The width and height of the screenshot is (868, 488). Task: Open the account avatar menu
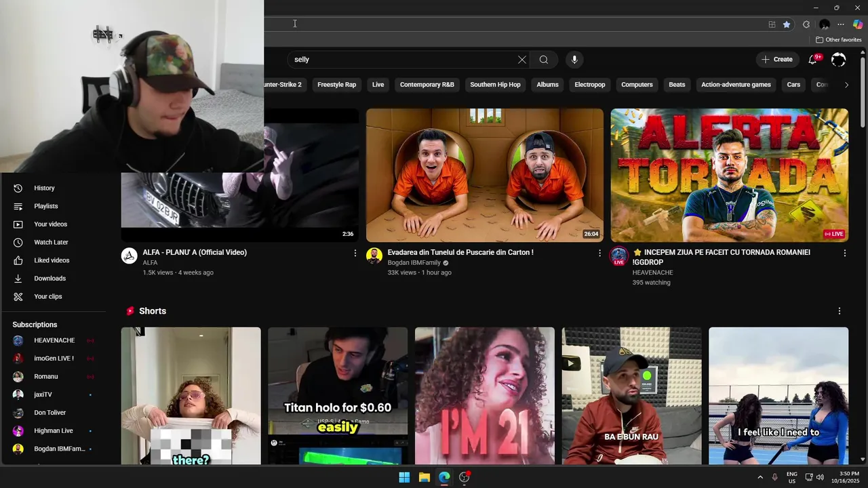point(839,60)
